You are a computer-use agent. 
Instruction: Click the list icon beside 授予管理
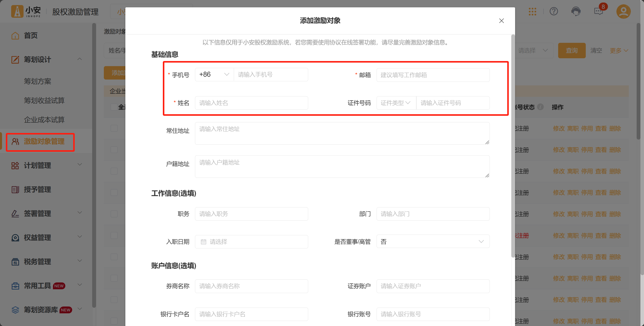(15, 189)
